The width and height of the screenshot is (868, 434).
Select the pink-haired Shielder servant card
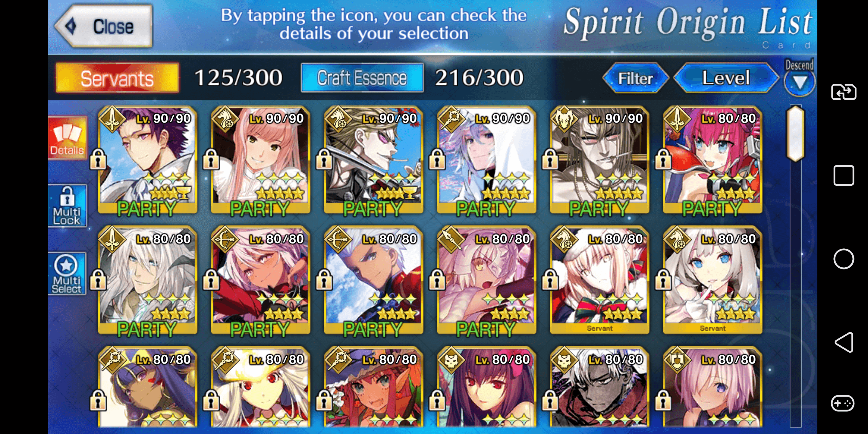pos(712,388)
